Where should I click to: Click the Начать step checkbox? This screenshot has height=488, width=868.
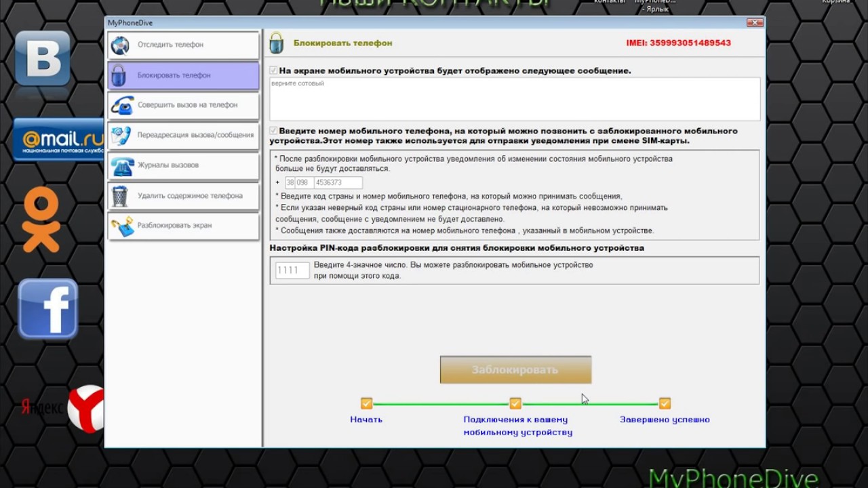click(366, 403)
